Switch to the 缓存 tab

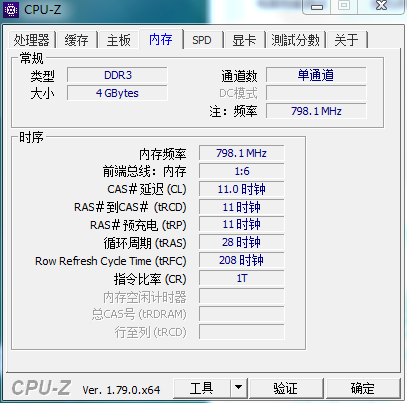point(76,40)
